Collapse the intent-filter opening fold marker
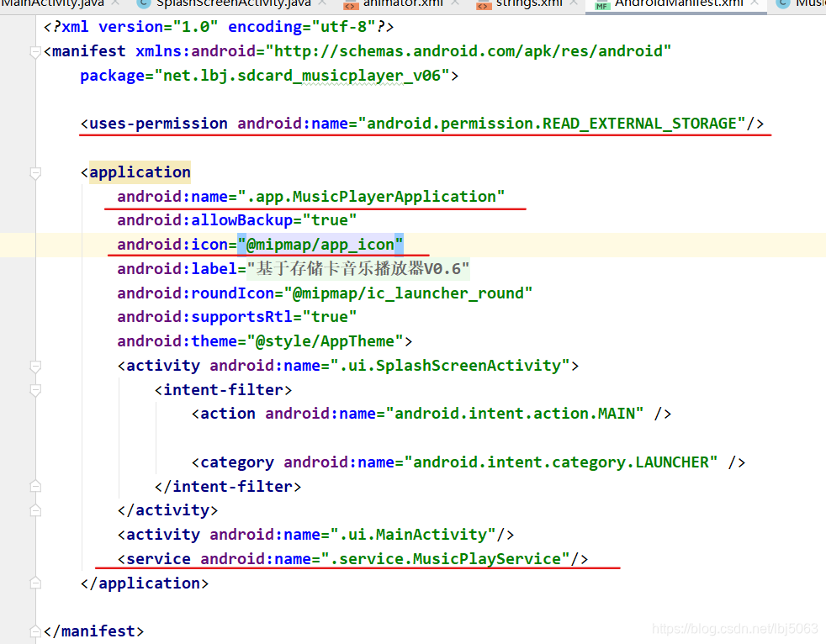826x644 pixels. coord(35,390)
